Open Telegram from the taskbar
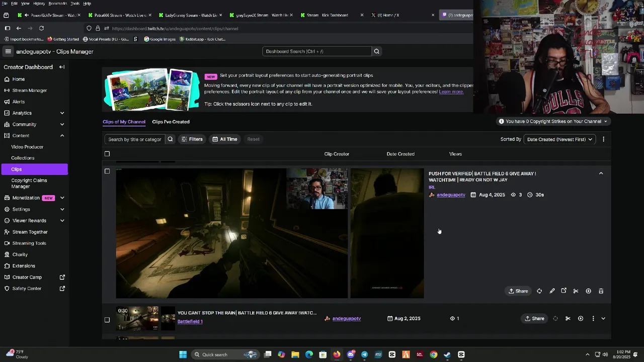The height and width of the screenshot is (362, 644). (364, 354)
